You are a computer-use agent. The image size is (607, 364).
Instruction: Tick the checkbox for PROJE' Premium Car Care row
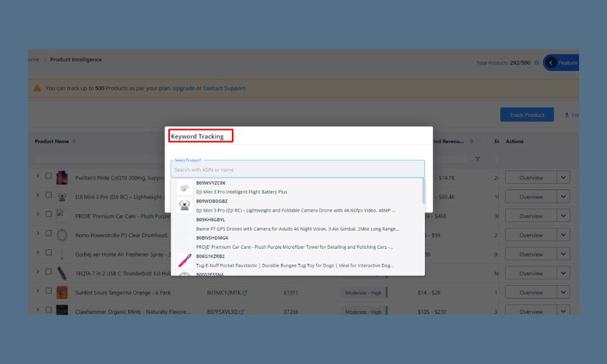pyautogui.click(x=49, y=214)
